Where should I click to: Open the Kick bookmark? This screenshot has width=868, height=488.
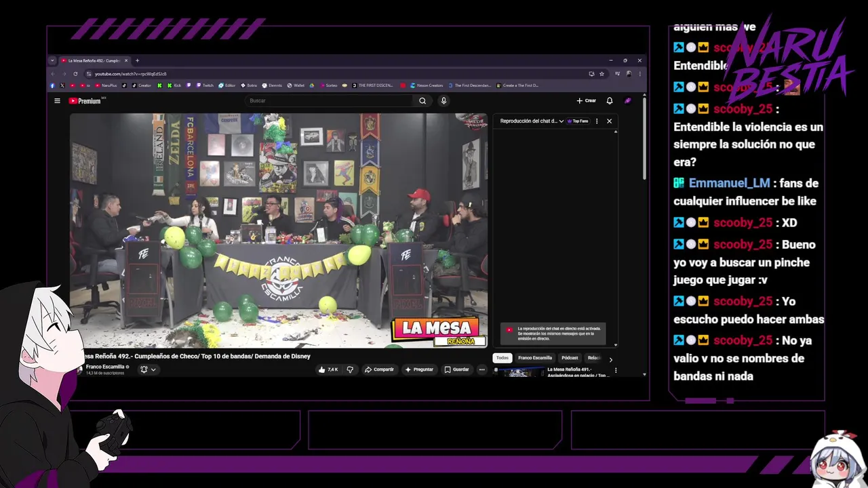point(174,85)
